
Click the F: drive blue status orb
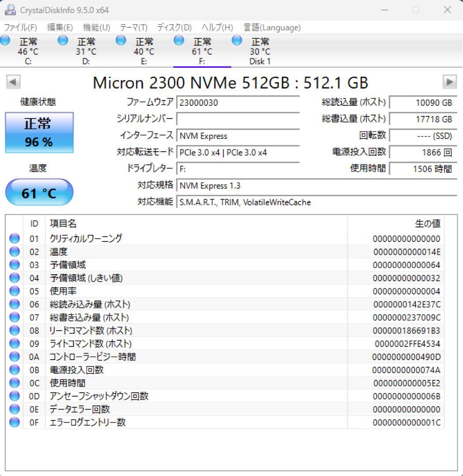coord(179,40)
